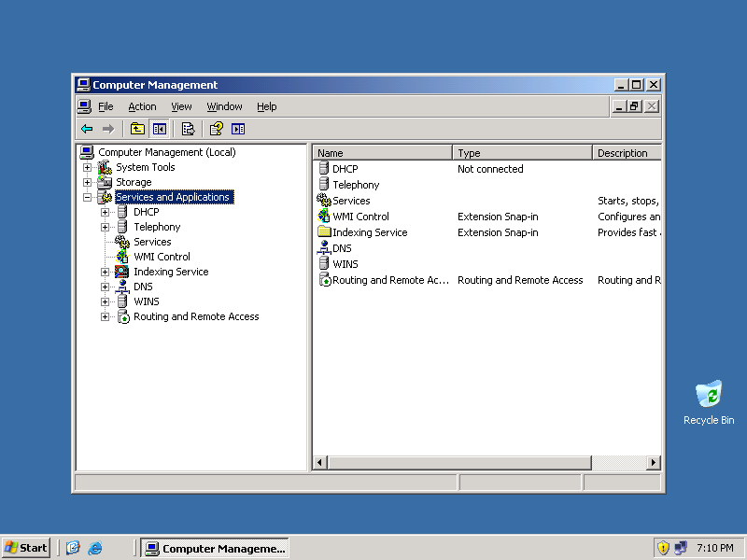Click the Telephony icon in right pane

pyautogui.click(x=324, y=184)
